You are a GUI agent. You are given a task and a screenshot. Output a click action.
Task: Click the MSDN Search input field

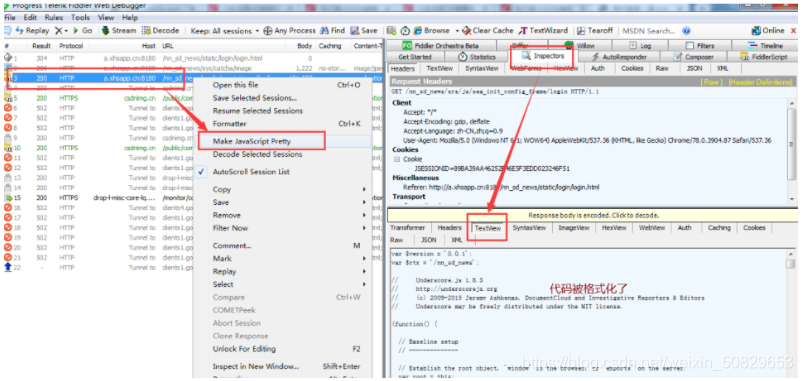coord(649,31)
